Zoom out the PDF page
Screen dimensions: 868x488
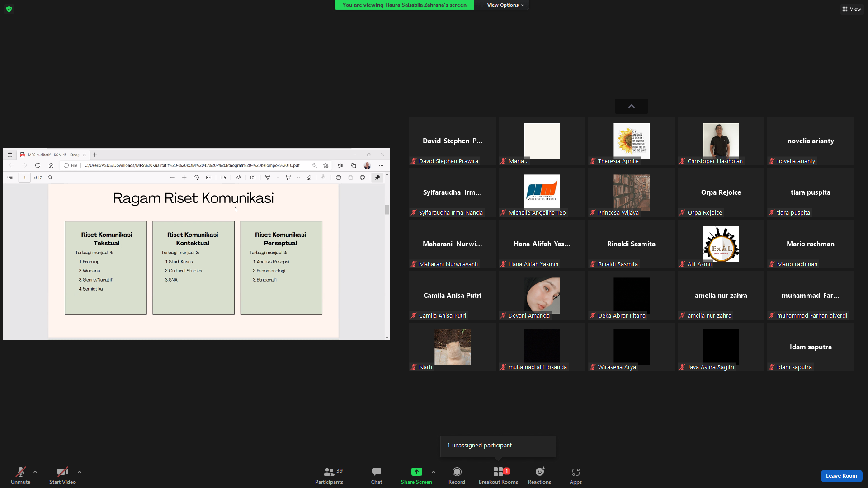(172, 178)
